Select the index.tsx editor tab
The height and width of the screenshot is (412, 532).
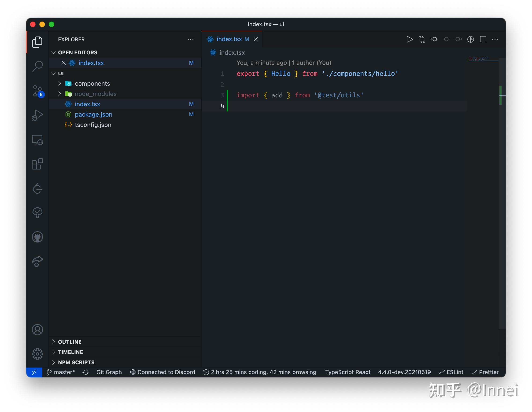tap(229, 39)
